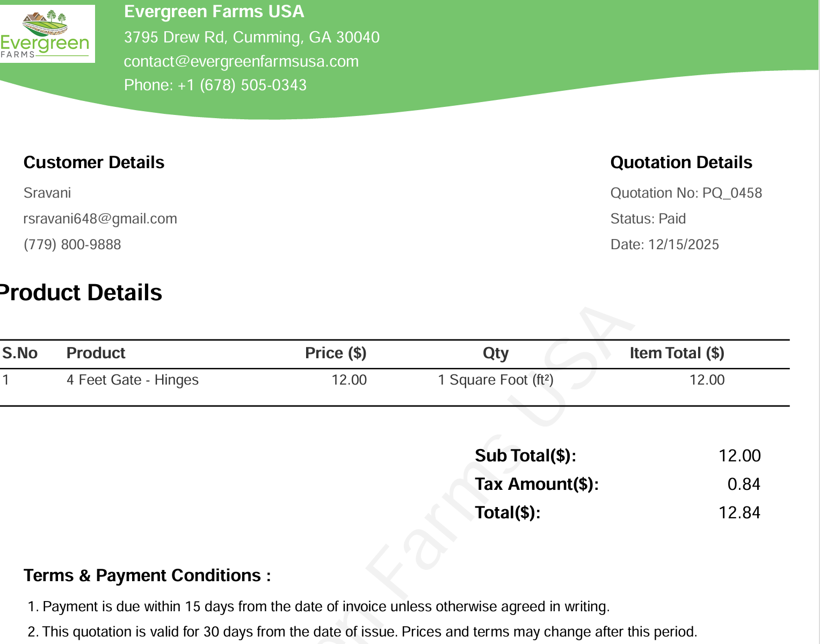Click the quotation number PQ_0458

pos(732,193)
